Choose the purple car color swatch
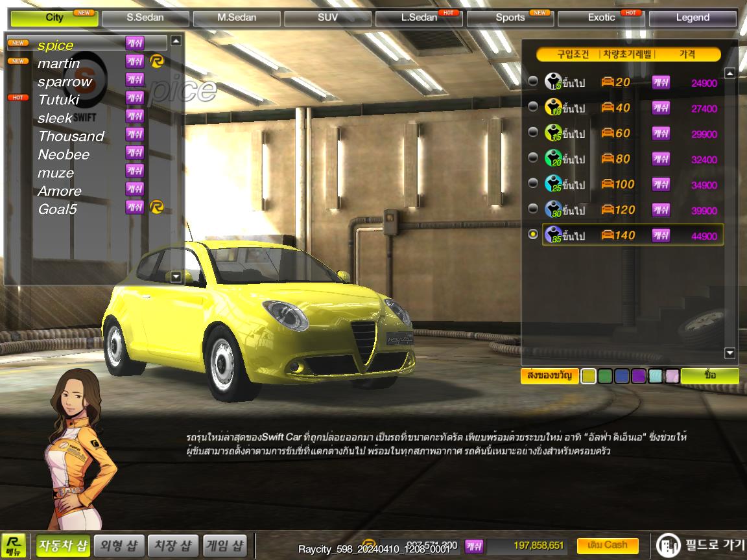 tap(638, 376)
